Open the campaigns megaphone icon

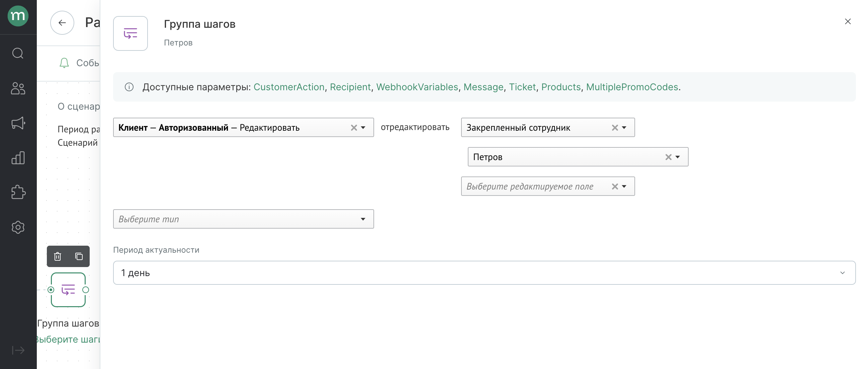tap(18, 123)
